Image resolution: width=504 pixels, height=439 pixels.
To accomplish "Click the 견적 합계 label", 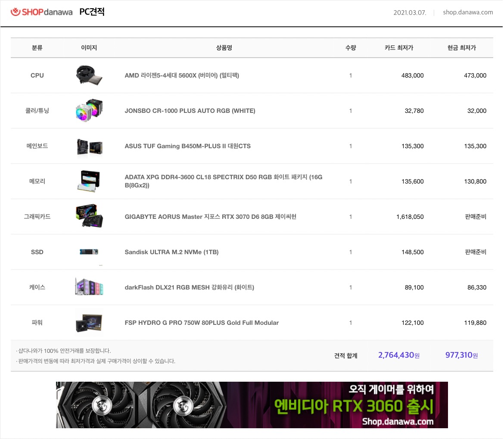I will tap(345, 355).
